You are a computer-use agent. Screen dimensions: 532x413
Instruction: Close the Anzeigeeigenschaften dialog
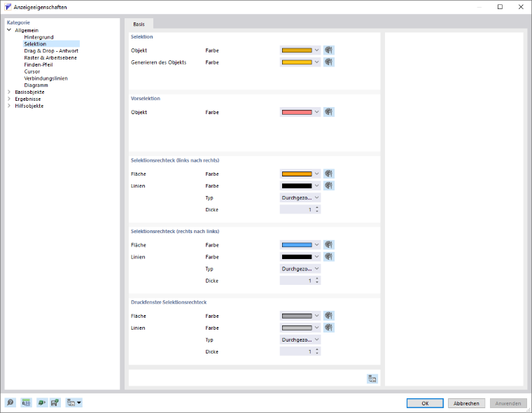pyautogui.click(x=521, y=7)
